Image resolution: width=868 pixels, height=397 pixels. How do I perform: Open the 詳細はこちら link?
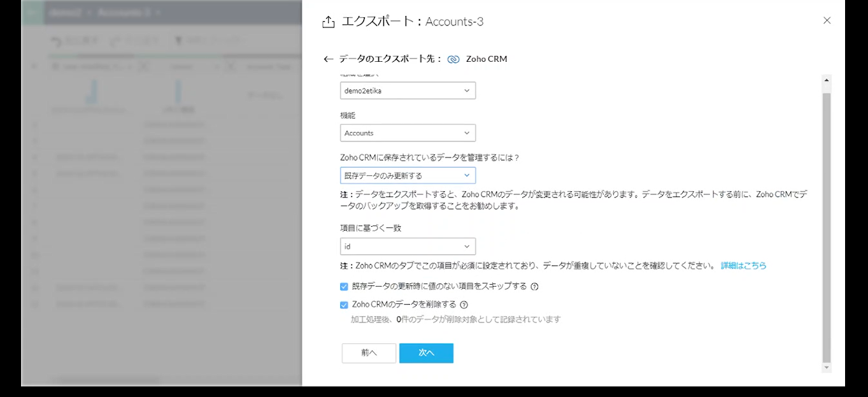(x=744, y=266)
